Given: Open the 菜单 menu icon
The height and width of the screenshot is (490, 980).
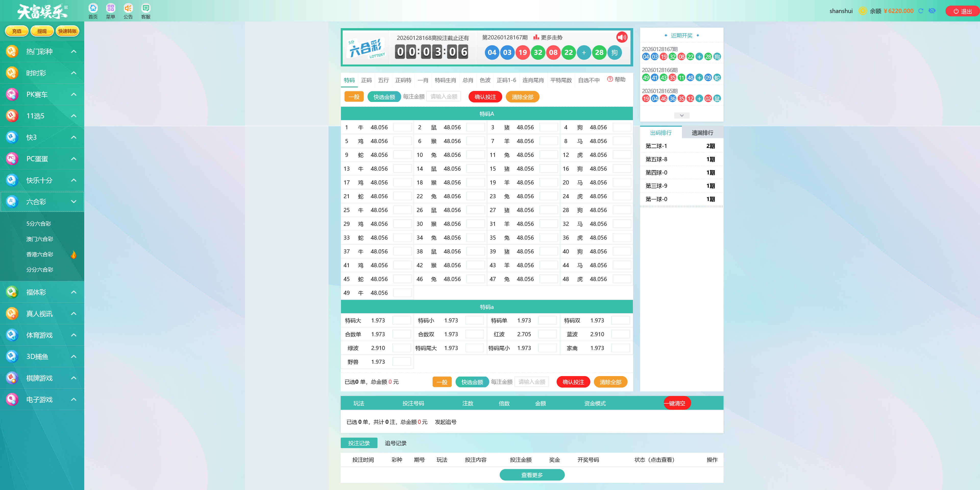Looking at the screenshot, I should point(110,8).
